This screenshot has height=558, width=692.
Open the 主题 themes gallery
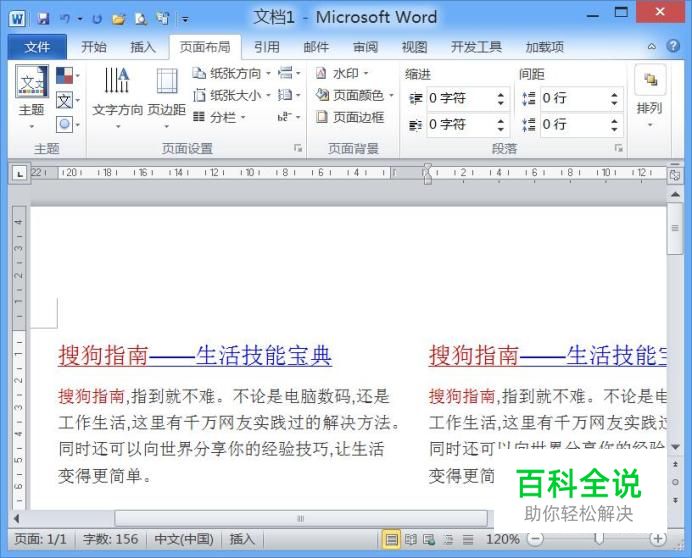[31, 97]
